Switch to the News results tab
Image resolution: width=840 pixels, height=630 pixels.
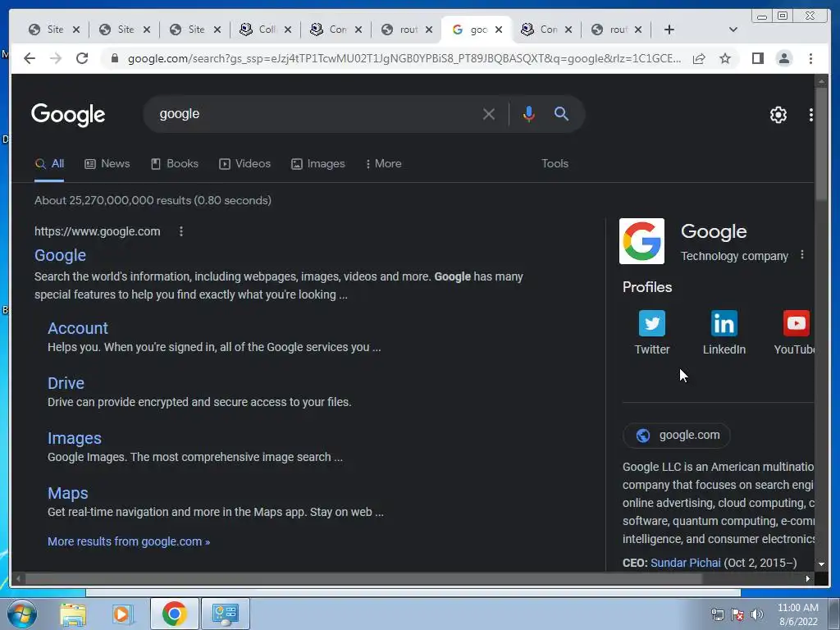click(x=107, y=164)
